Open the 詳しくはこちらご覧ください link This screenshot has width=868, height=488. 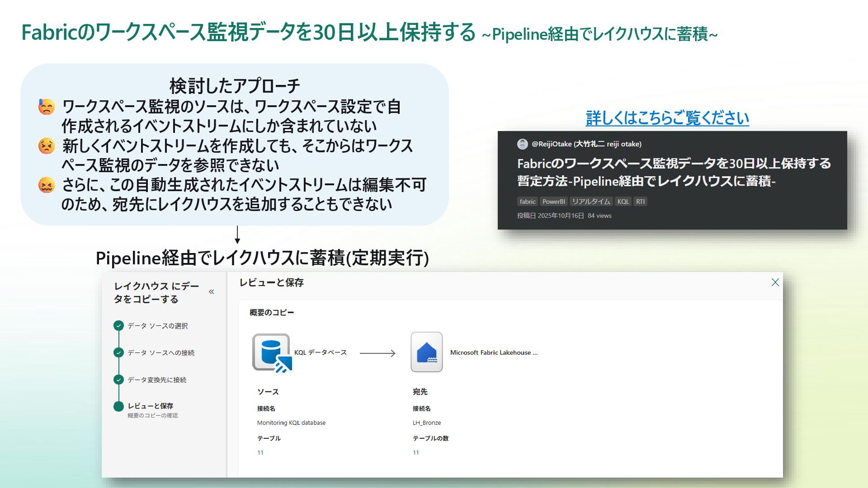(667, 118)
